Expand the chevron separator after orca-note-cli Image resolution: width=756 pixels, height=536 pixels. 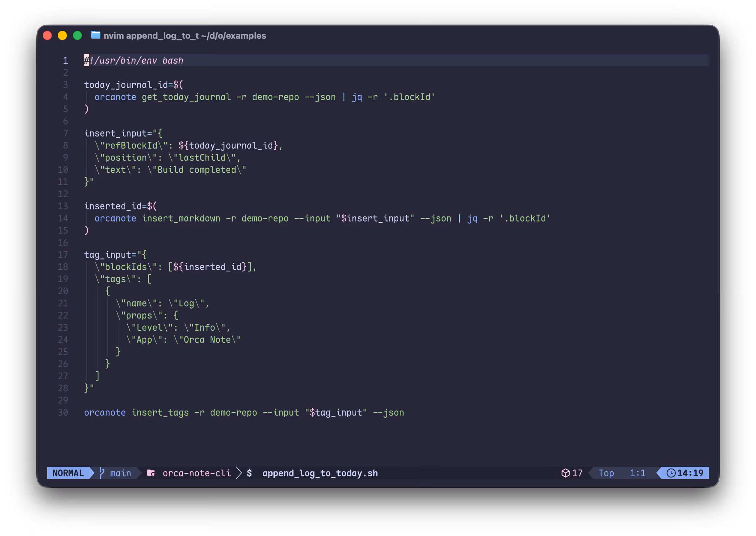(x=239, y=473)
